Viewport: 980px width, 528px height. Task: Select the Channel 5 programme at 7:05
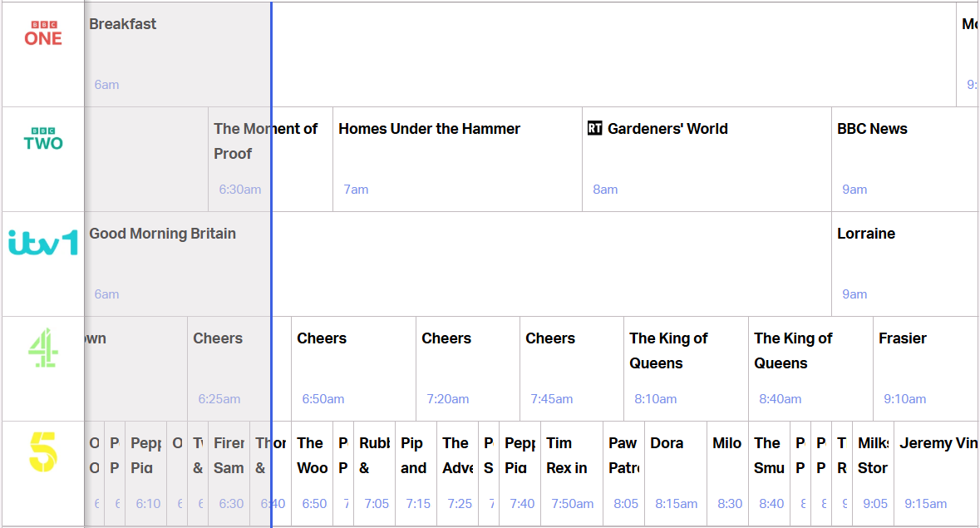pos(374,474)
